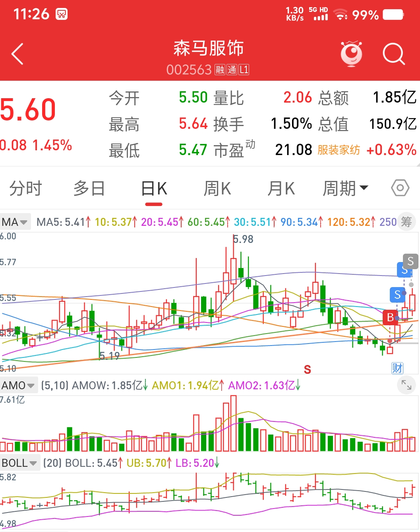Tap the gray S sell marker
The image size is (420, 532).
tap(410, 261)
